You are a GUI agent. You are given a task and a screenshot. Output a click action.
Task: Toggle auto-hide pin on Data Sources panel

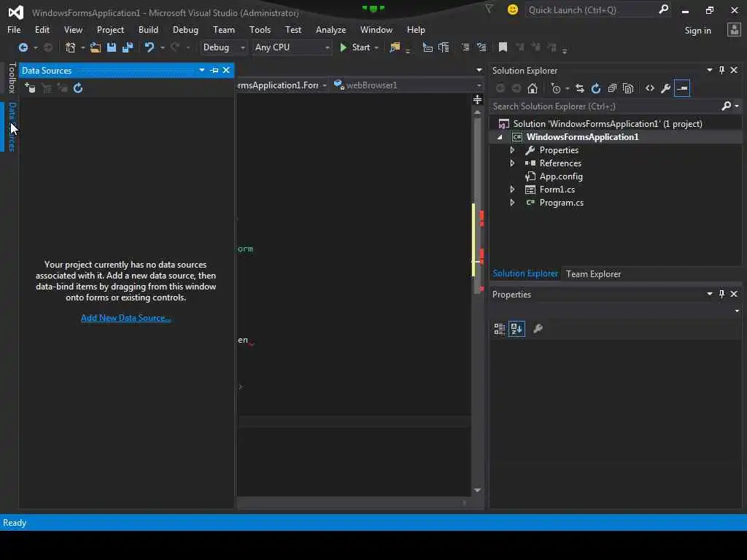pyautogui.click(x=214, y=71)
